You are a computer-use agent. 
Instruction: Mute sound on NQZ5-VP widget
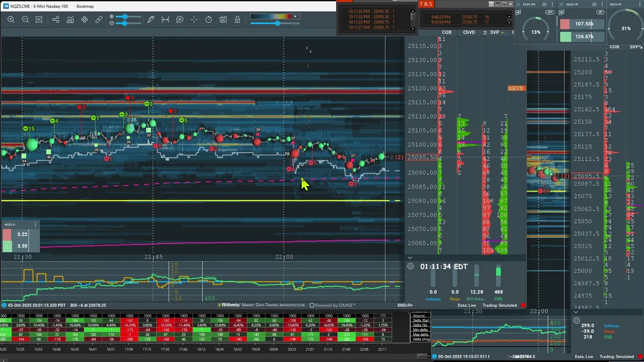click(x=594, y=5)
